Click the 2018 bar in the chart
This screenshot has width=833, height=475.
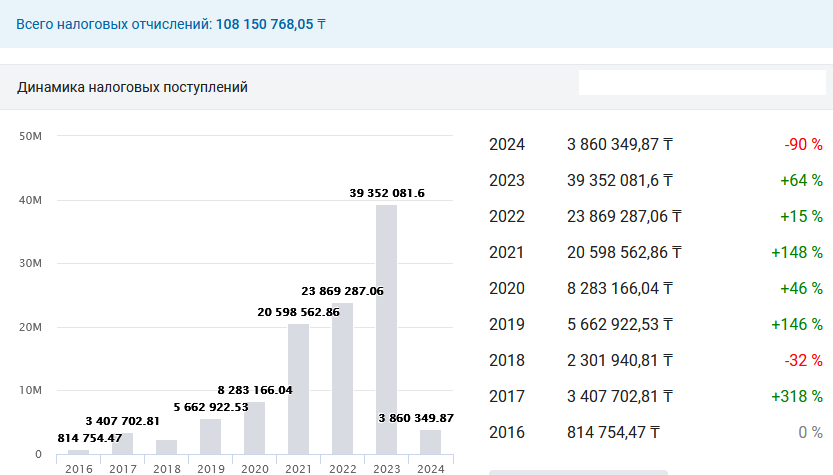coord(166,447)
